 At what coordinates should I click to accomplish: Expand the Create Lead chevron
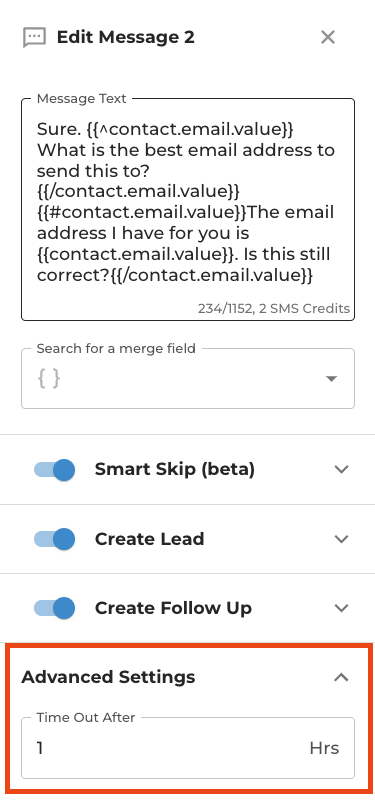pyautogui.click(x=341, y=539)
